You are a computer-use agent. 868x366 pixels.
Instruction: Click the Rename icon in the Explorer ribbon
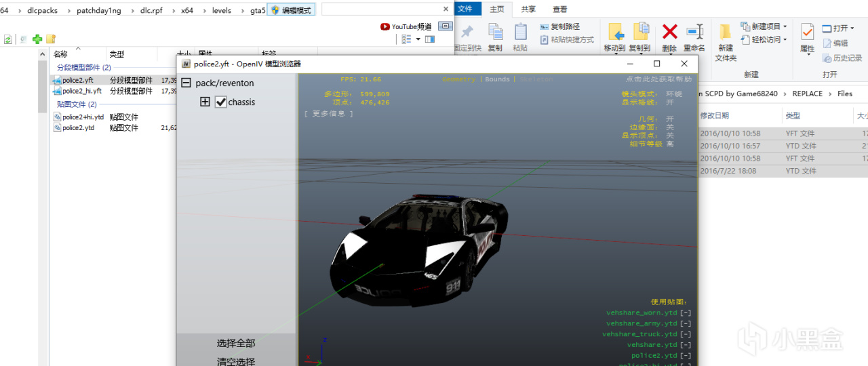(x=694, y=33)
